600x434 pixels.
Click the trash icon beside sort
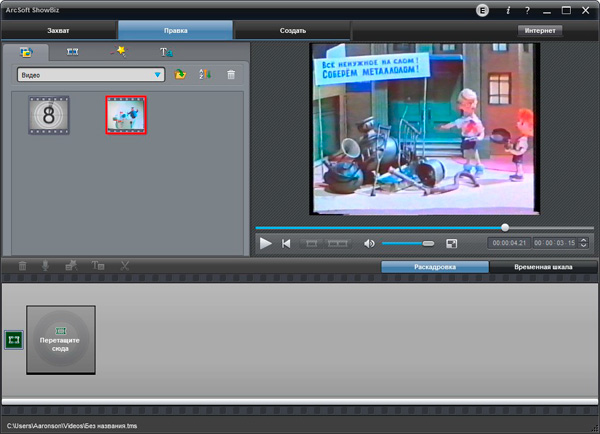point(231,75)
